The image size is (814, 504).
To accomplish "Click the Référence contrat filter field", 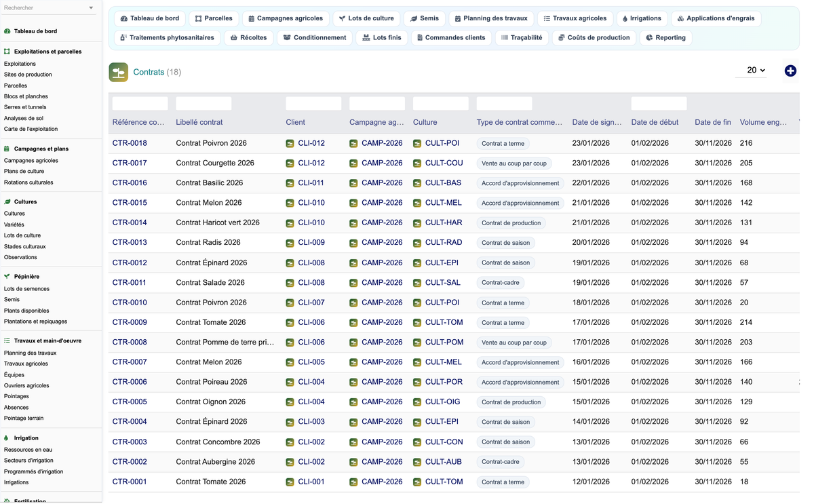I will click(140, 104).
